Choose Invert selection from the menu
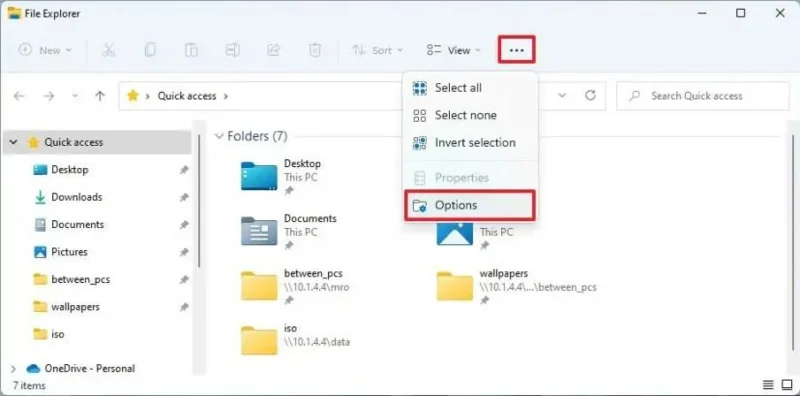 point(470,143)
